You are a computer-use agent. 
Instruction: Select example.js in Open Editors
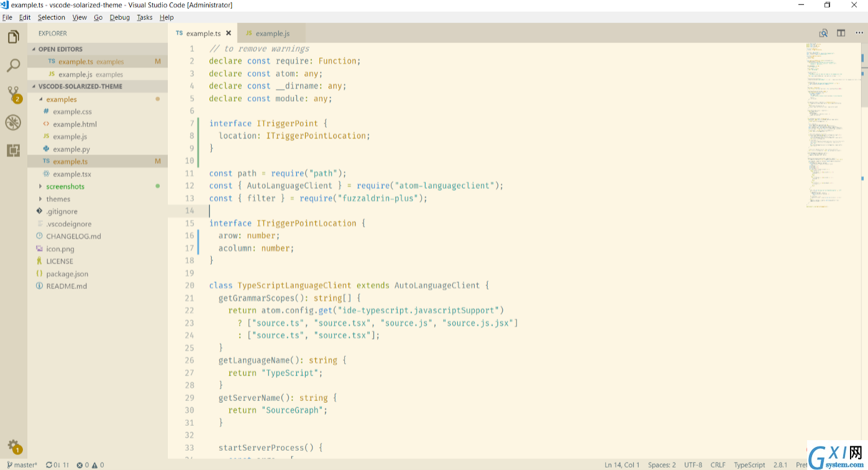(98, 74)
